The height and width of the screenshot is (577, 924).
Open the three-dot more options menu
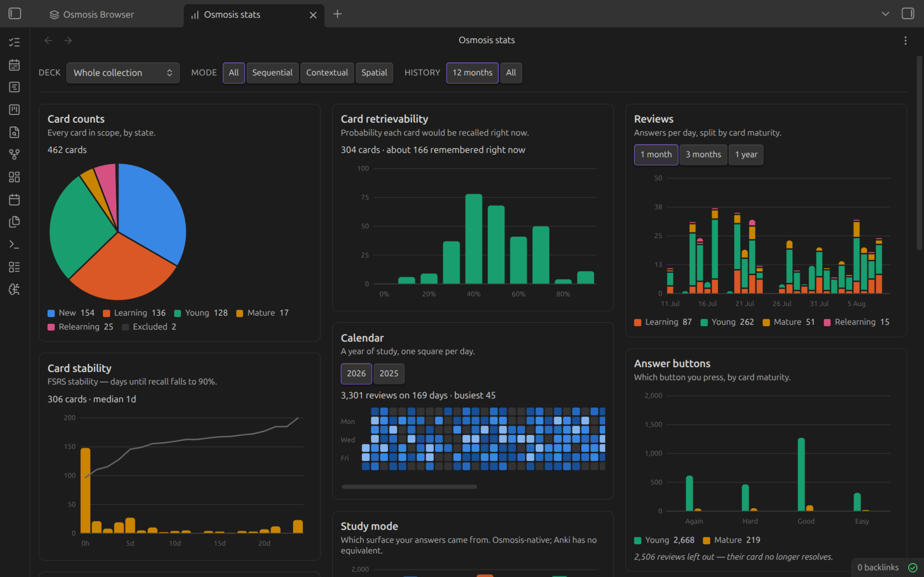[905, 40]
